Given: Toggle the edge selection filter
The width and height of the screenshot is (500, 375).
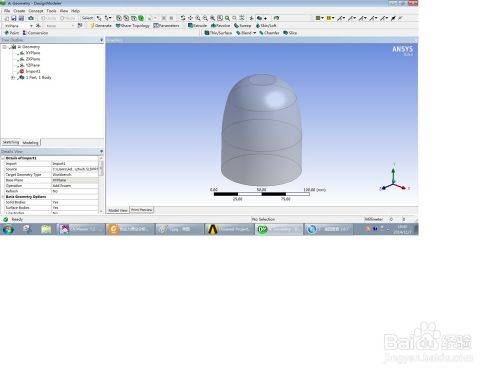Looking at the screenshot, I should 126,18.
